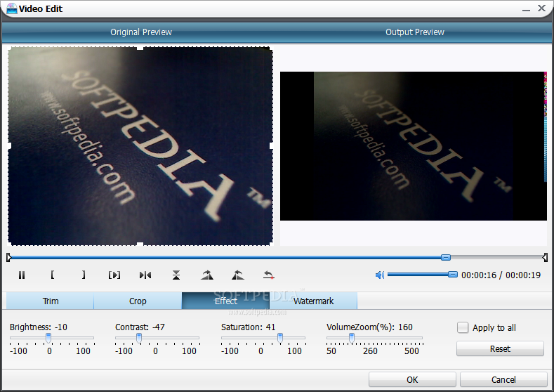
Task: Click the VolumeZoom(%): 160 label
Action: (x=369, y=327)
